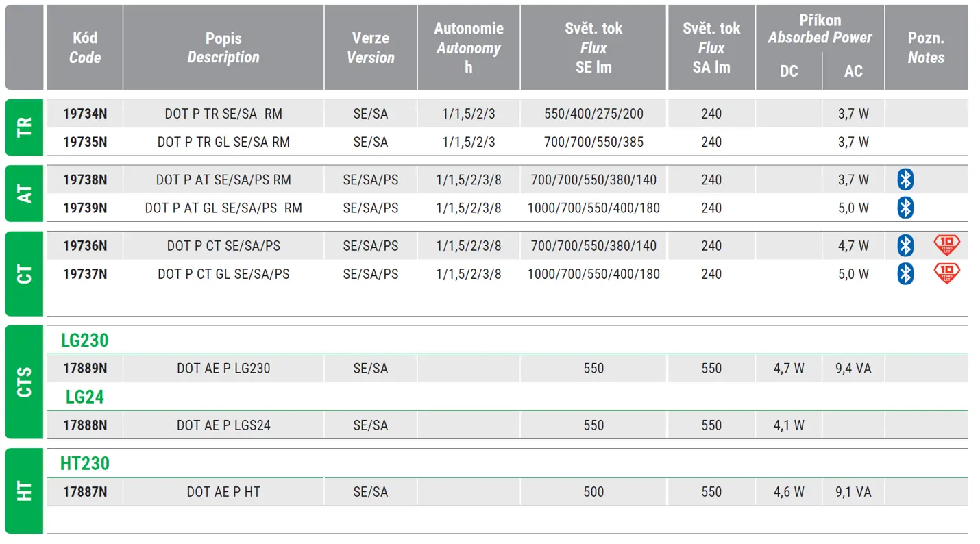
Task: Select the green HT category tab
Action: click(24, 491)
